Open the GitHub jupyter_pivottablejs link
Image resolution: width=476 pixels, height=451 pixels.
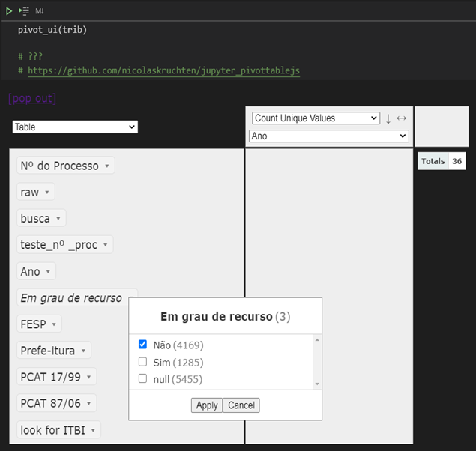pos(164,70)
